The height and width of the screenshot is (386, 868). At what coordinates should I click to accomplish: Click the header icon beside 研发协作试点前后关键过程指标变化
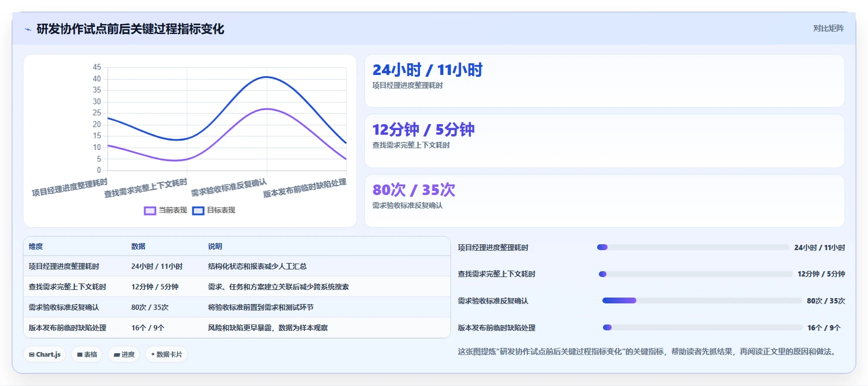tap(28, 29)
